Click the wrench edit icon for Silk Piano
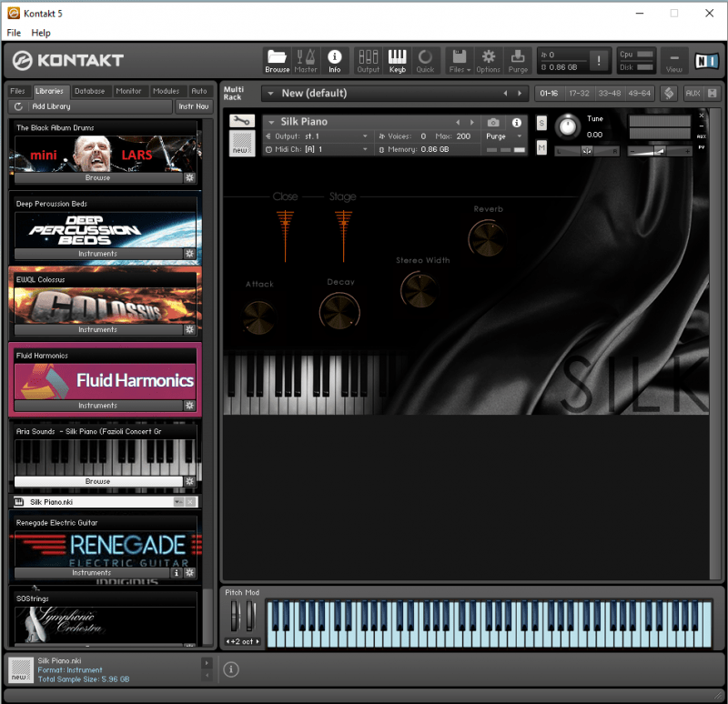Image resolution: width=728 pixels, height=704 pixels. point(242,121)
